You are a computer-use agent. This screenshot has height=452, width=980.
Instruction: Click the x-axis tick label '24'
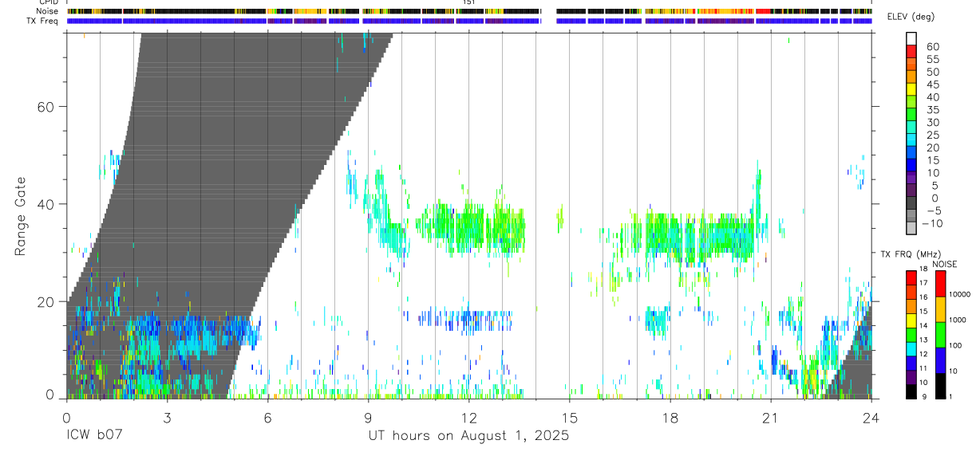[871, 417]
